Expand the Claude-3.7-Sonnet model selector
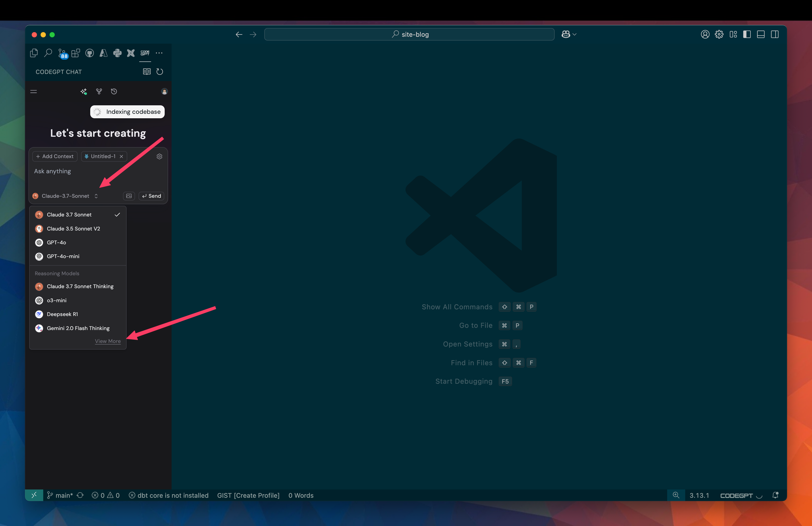 click(x=65, y=196)
